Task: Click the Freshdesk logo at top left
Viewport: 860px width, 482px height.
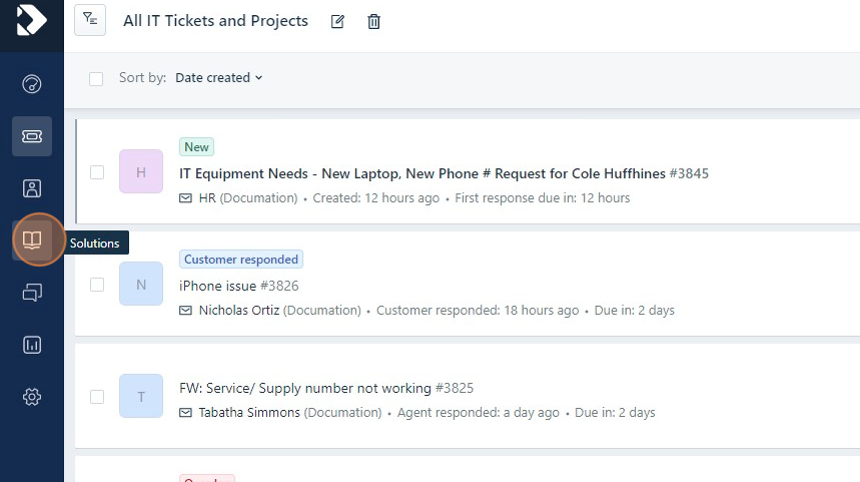Action: coord(32,20)
